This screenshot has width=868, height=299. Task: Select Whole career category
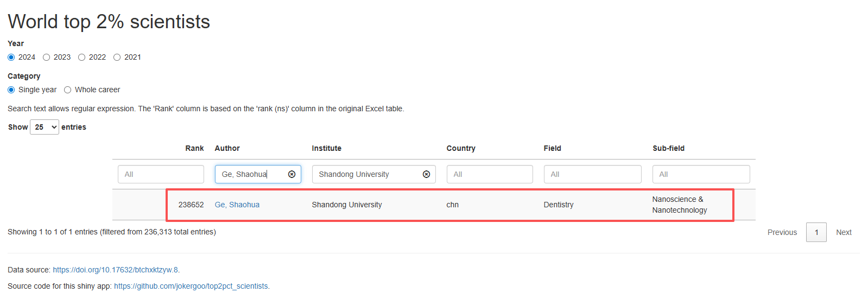point(68,90)
